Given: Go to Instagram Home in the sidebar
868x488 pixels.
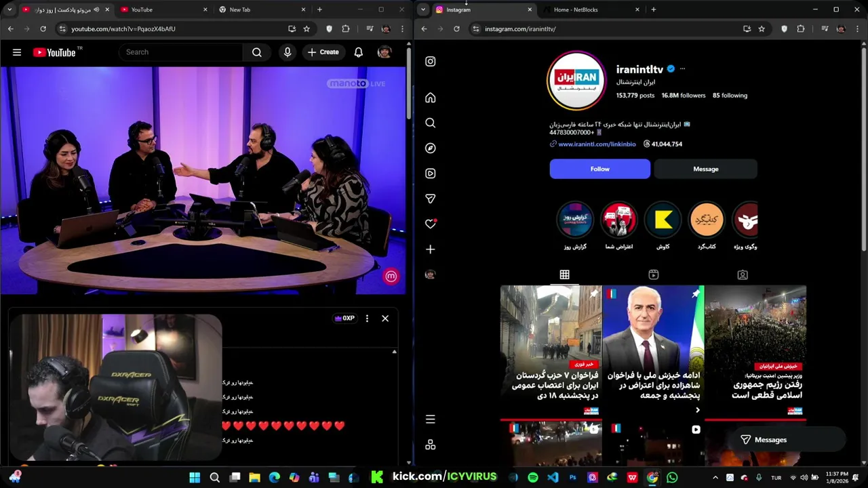Looking at the screenshot, I should point(430,98).
